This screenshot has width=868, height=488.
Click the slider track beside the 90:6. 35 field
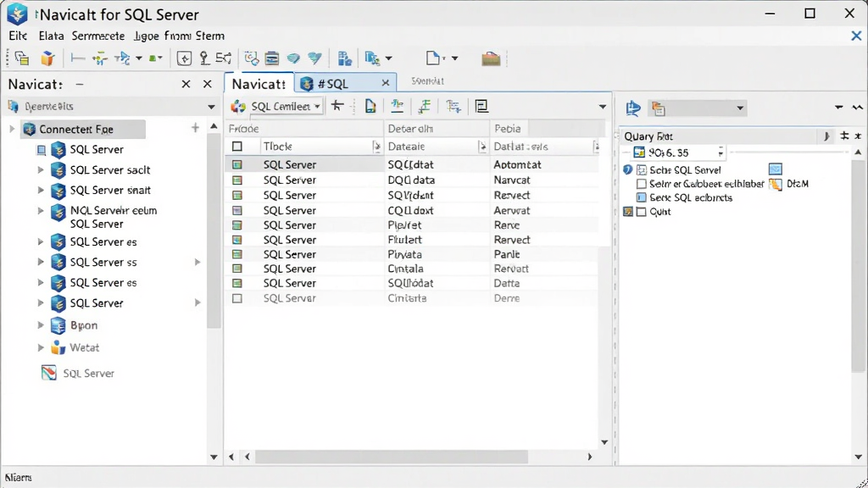click(x=789, y=152)
